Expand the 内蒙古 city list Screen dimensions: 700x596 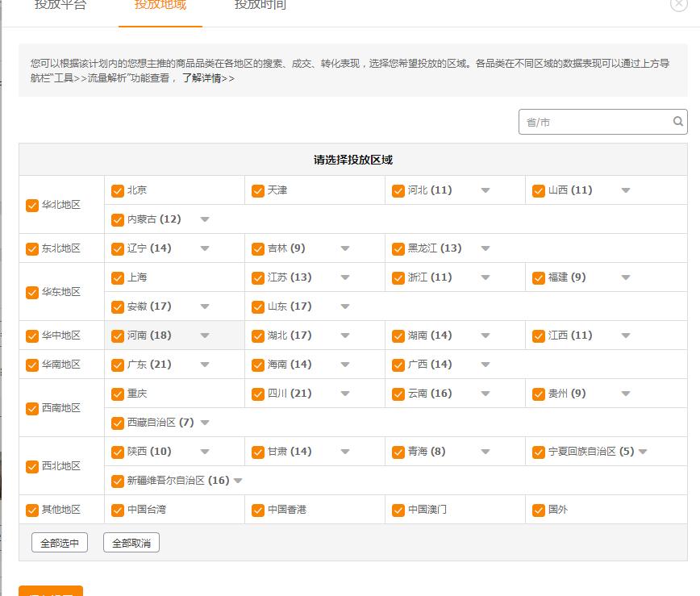click(206, 219)
